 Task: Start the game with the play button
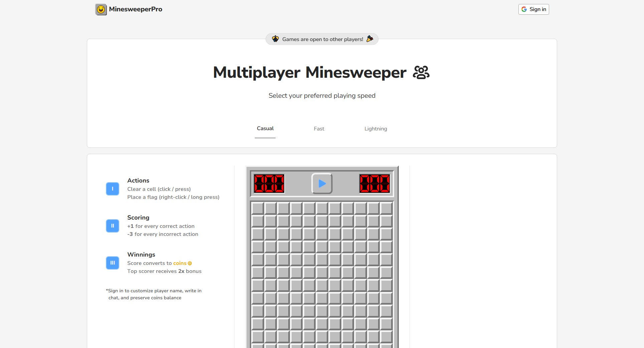322,184
